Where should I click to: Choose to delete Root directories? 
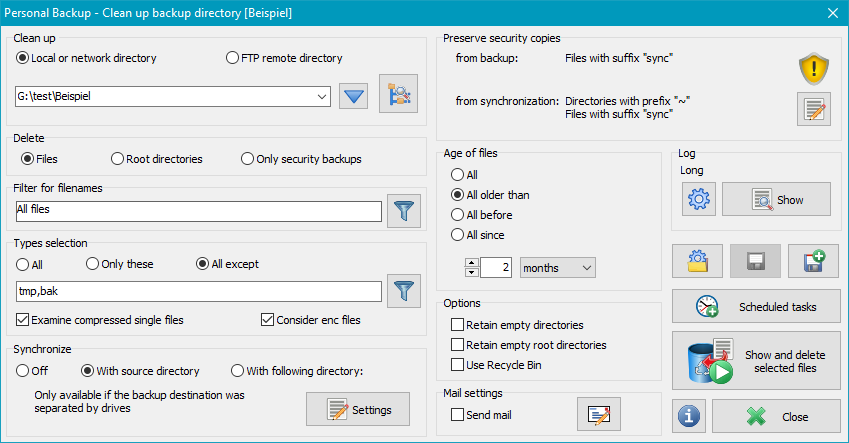coord(157,159)
